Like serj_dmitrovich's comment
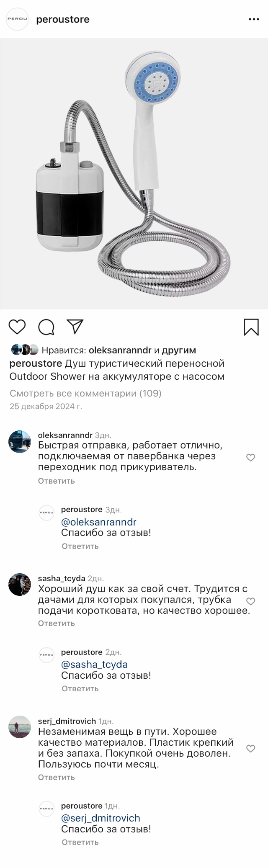This screenshot has width=268, height=868. pyautogui.click(x=250, y=748)
